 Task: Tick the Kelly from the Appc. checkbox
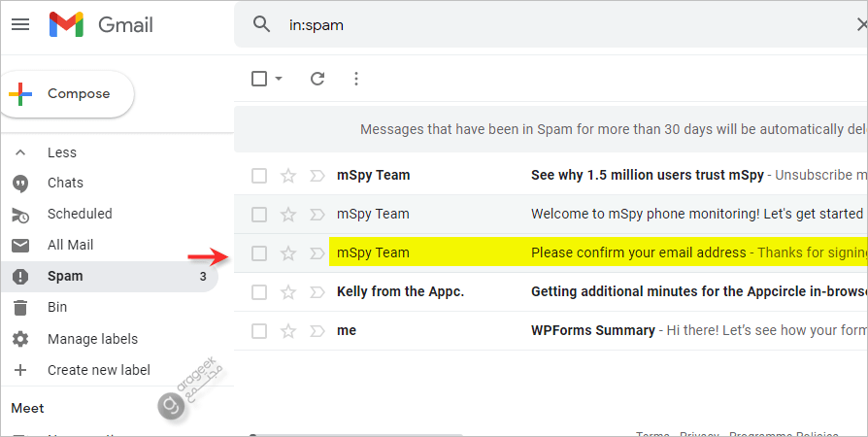pos(259,292)
